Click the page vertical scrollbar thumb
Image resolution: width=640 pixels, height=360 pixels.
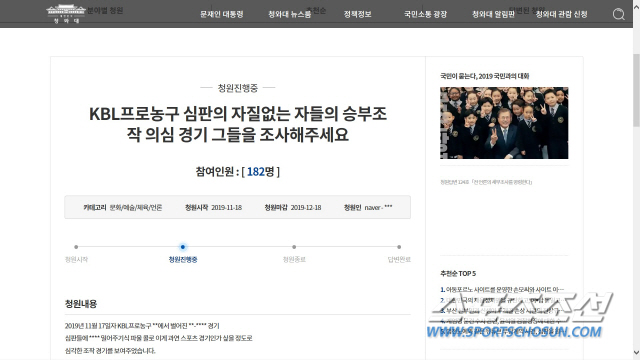(636, 90)
